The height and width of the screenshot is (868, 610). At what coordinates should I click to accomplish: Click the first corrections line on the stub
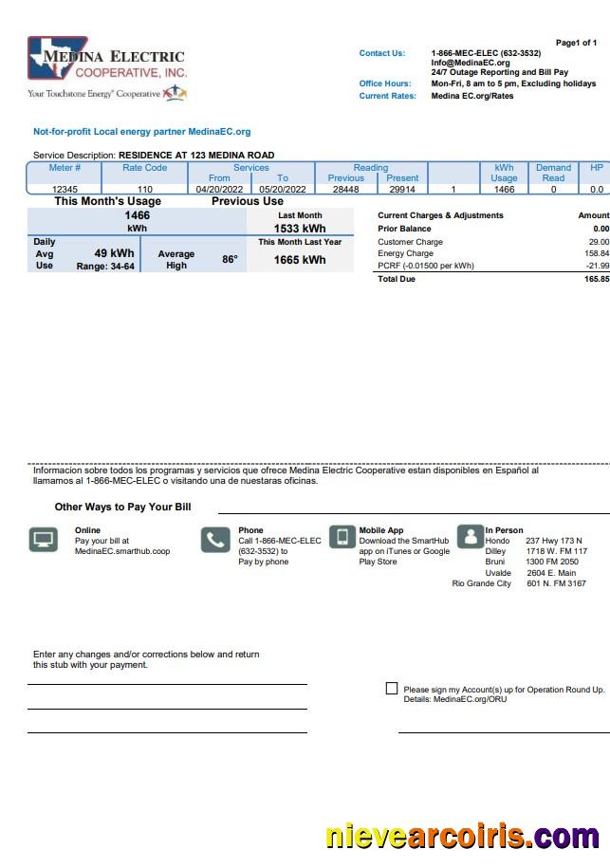click(167, 684)
